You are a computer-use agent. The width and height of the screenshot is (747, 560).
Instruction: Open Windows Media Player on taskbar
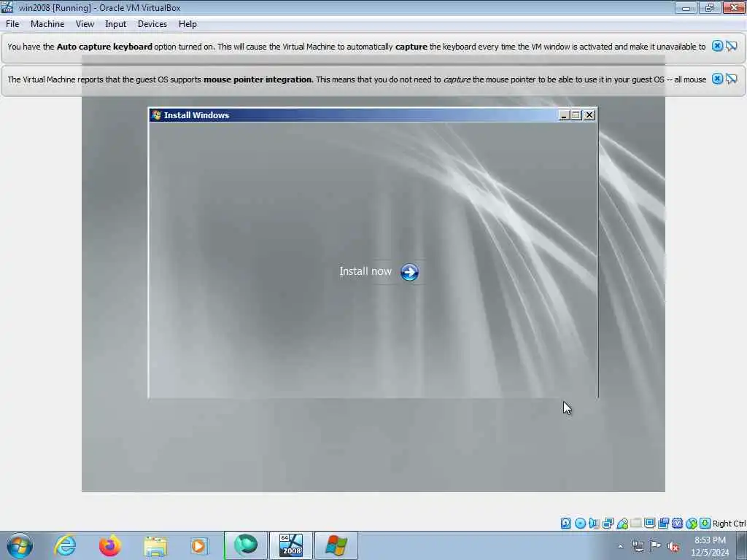pos(200,545)
